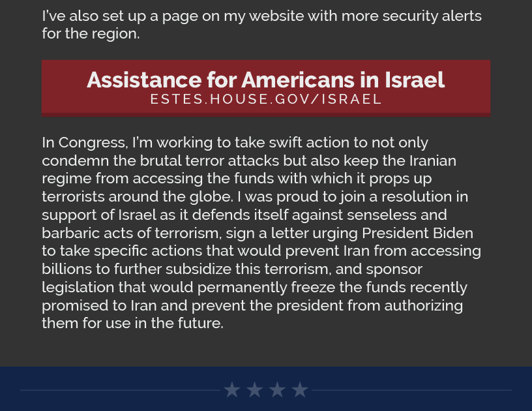Click the divider line right of the stars
The image size is (532, 411).
(411, 390)
